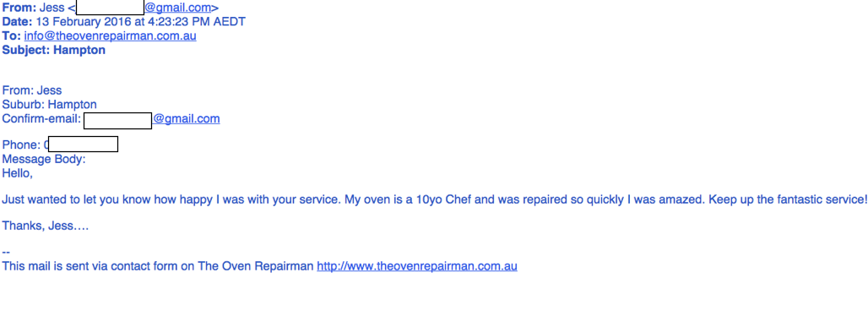Viewport: 868px width, 311px height.
Task: Click the sender's @gmail.com address in header
Action: pyautogui.click(x=178, y=8)
